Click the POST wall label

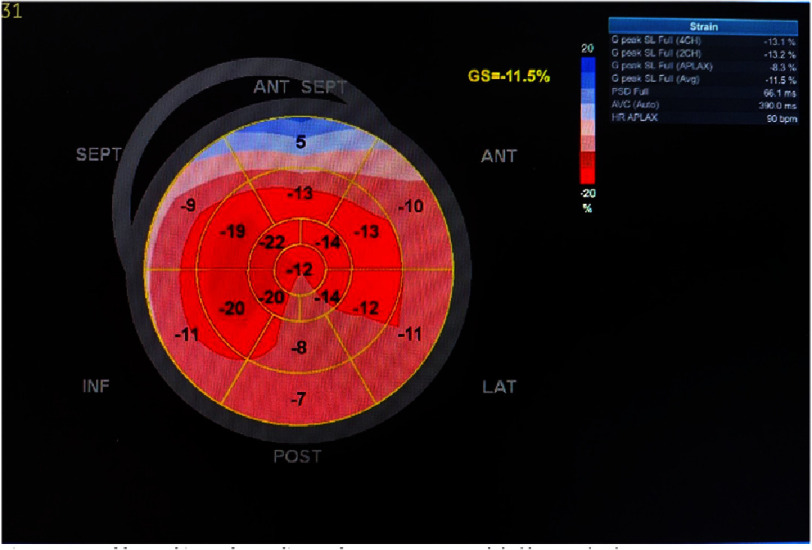[297, 456]
